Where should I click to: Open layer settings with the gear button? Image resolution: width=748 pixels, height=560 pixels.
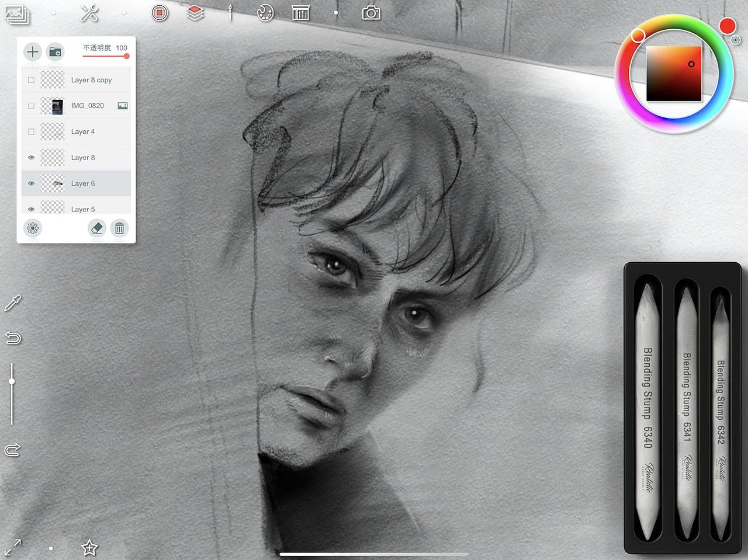(32, 228)
